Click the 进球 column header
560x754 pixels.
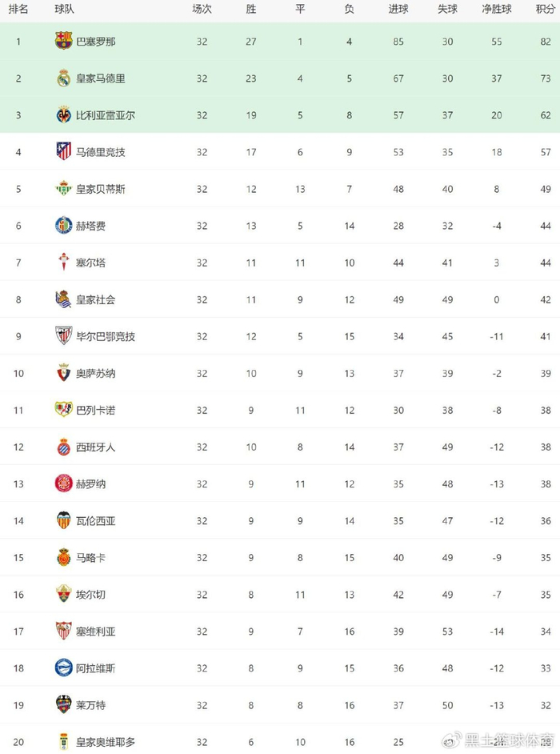tap(398, 9)
